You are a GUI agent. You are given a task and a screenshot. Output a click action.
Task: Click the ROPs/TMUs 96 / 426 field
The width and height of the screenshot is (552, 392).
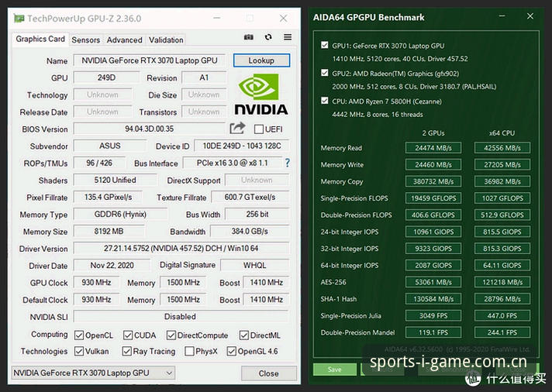click(99, 163)
